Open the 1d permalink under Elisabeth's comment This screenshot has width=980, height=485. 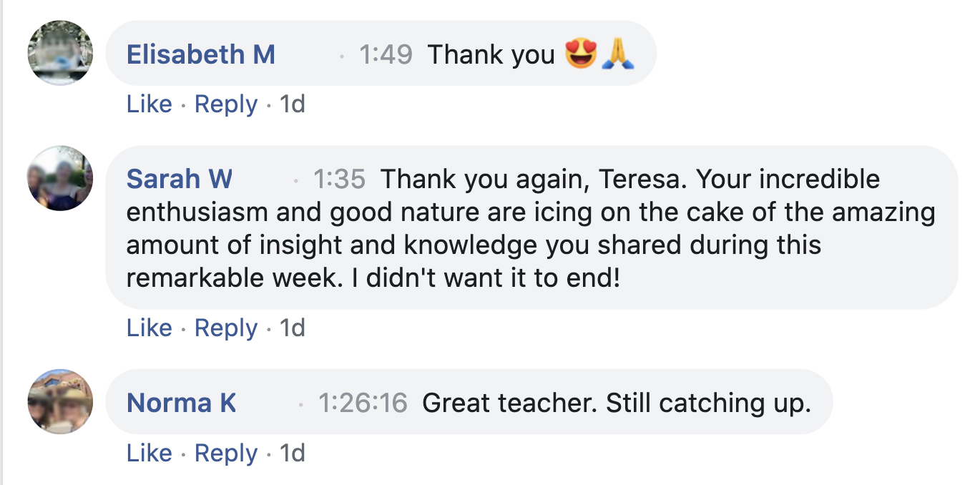click(x=292, y=104)
